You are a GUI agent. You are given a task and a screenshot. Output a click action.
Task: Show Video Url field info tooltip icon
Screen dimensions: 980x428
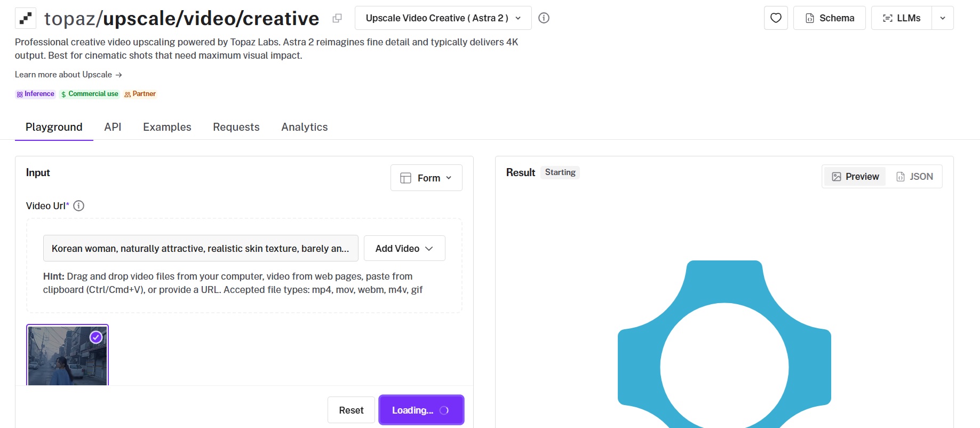tap(78, 206)
